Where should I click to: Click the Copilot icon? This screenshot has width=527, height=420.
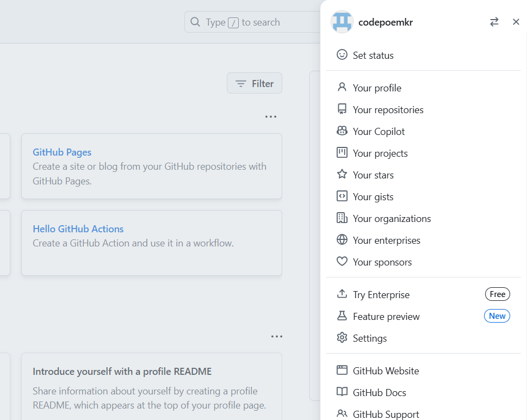(342, 131)
